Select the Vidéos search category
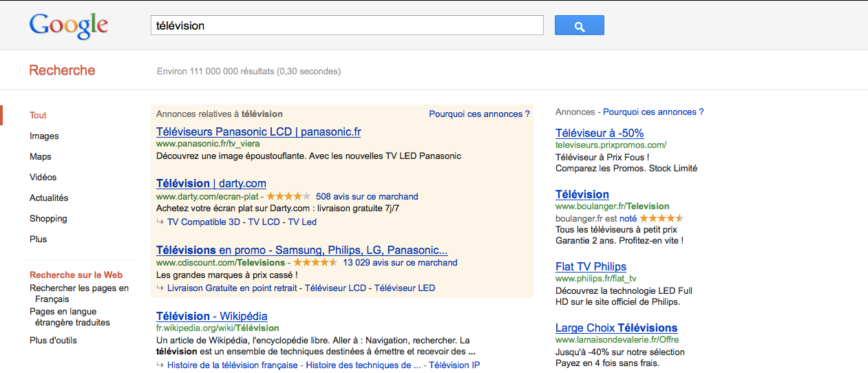The image size is (868, 373). tap(43, 177)
